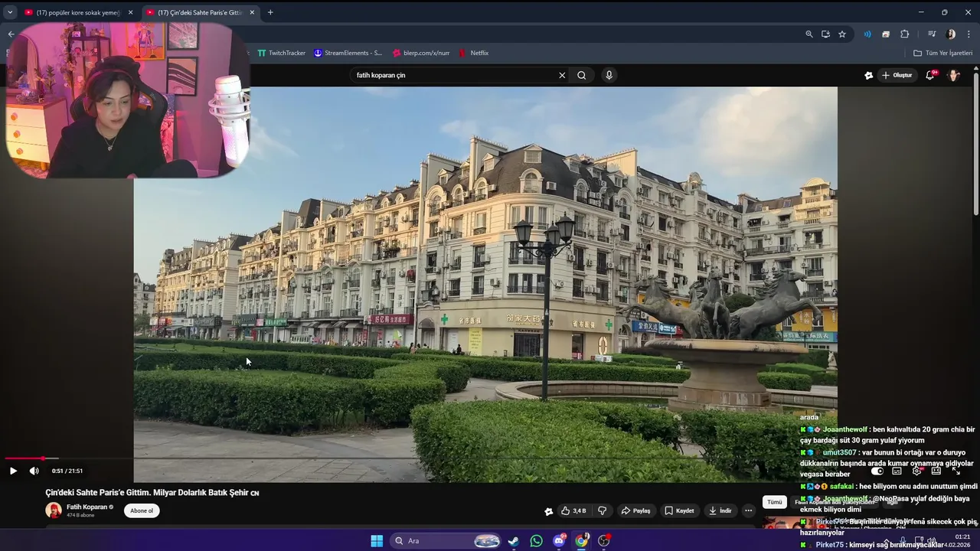Install app icon in the address bar

coord(825,34)
